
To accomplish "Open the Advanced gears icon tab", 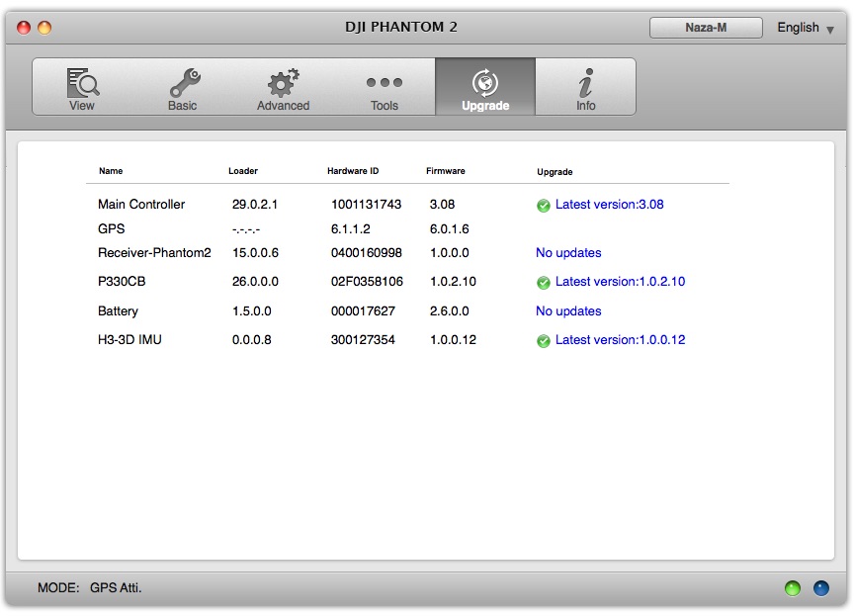I will (283, 82).
